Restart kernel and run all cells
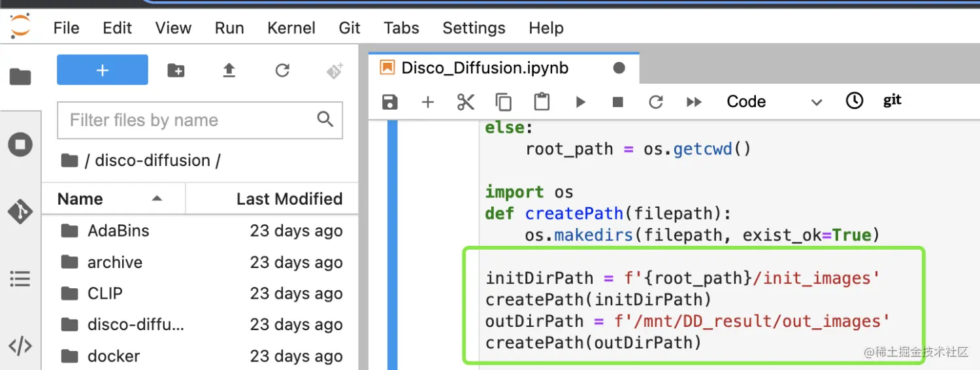 pyautogui.click(x=694, y=102)
